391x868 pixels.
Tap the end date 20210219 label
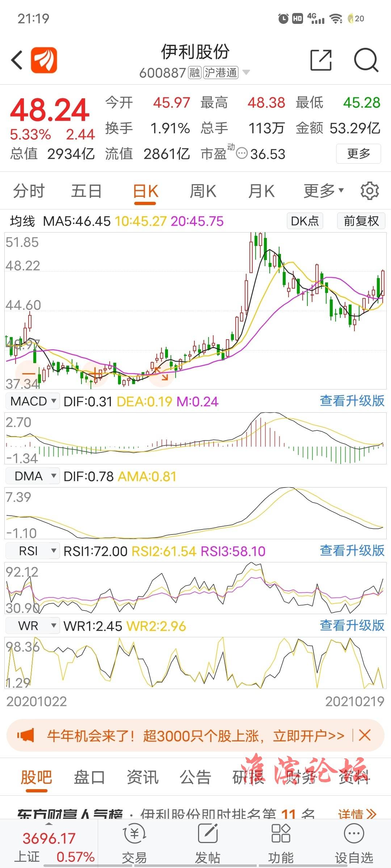(354, 701)
